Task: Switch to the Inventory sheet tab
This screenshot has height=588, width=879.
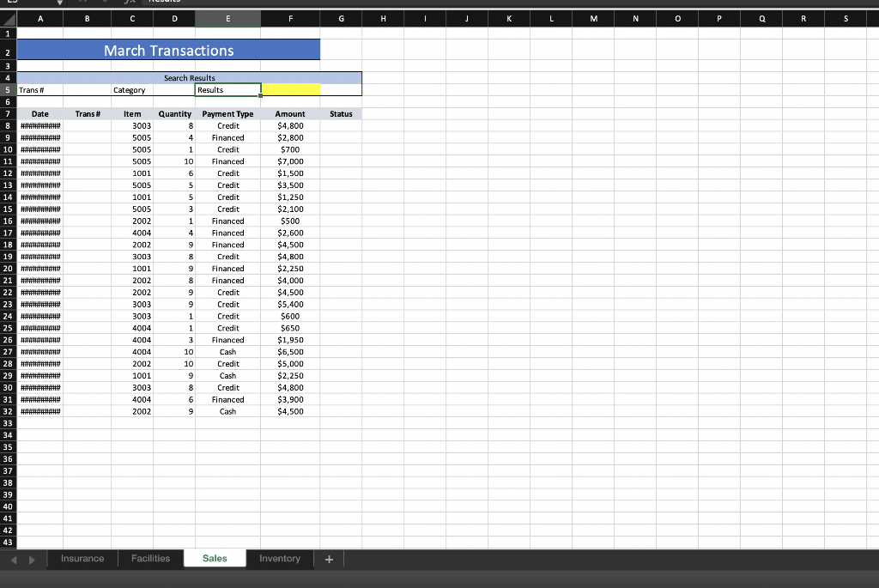Action: pos(280,558)
